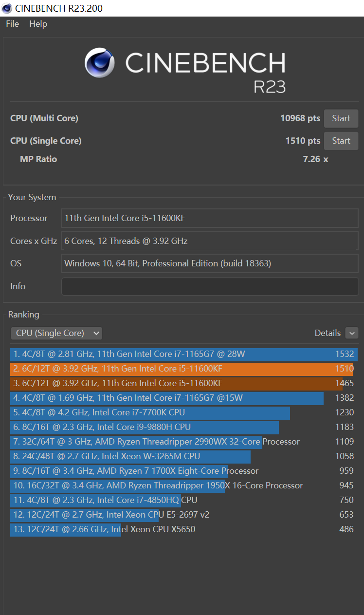Select ranking row 11 Core i7-4850HQ
Screen dimensions: 364x615
(184, 500)
